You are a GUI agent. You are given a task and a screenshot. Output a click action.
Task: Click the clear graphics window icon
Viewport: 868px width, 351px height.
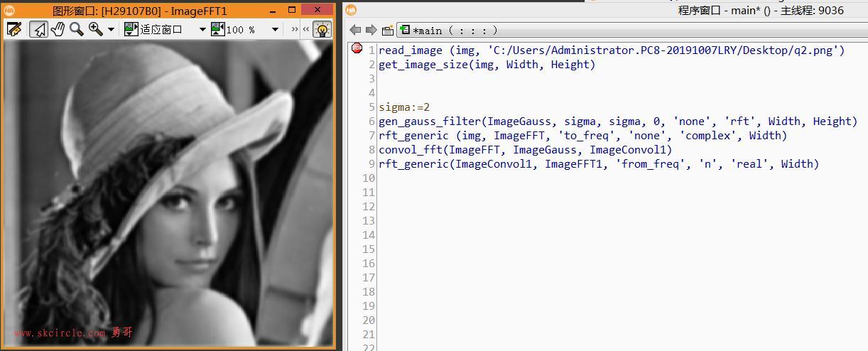(x=14, y=29)
